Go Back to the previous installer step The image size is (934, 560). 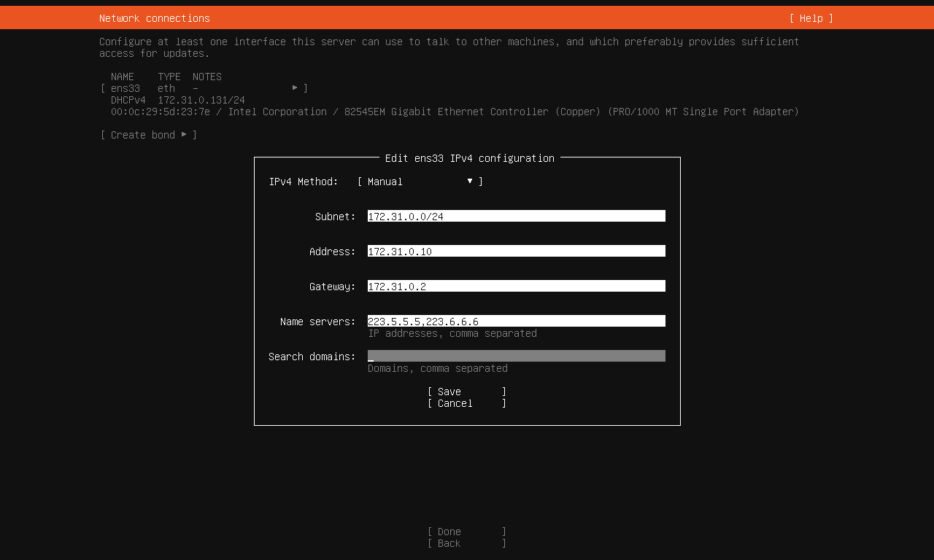click(x=466, y=543)
